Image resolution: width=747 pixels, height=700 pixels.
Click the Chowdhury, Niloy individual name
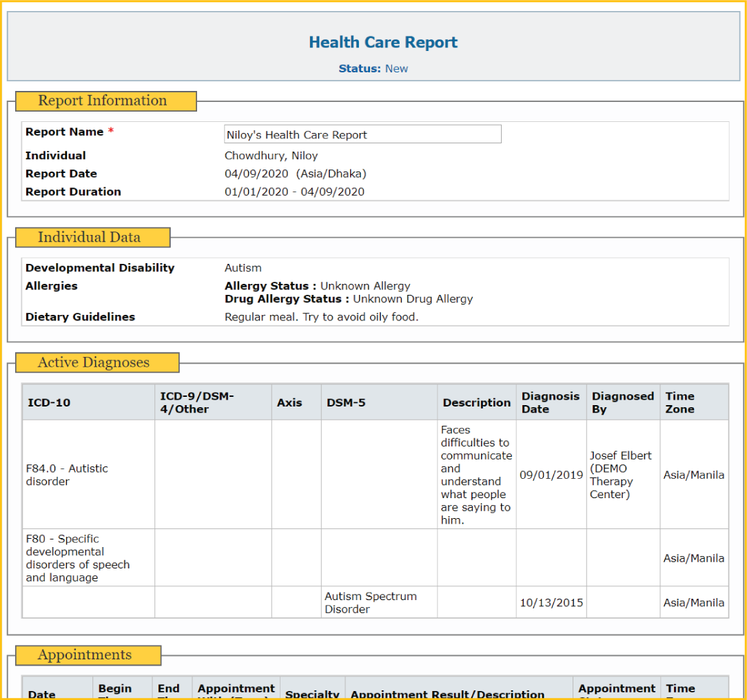click(x=271, y=156)
